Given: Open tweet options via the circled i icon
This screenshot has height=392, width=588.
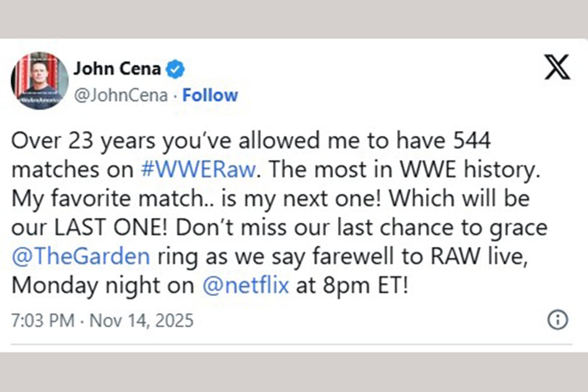Looking at the screenshot, I should pyautogui.click(x=557, y=319).
